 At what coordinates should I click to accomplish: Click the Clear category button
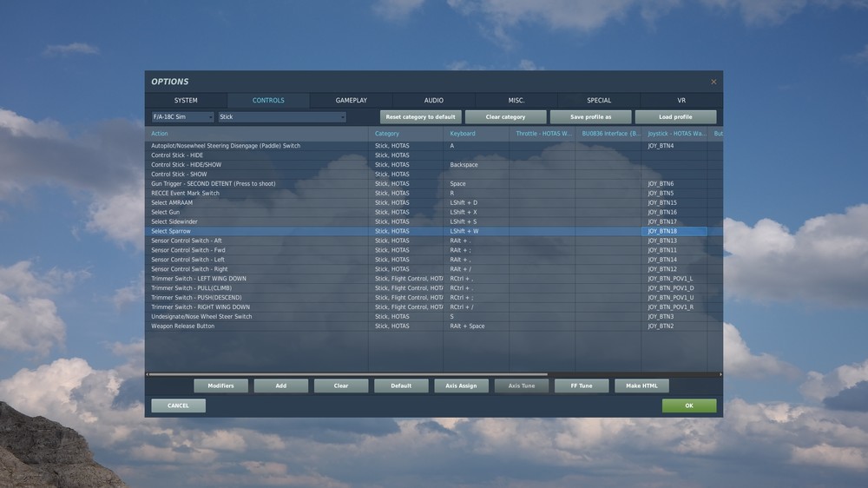coord(505,117)
